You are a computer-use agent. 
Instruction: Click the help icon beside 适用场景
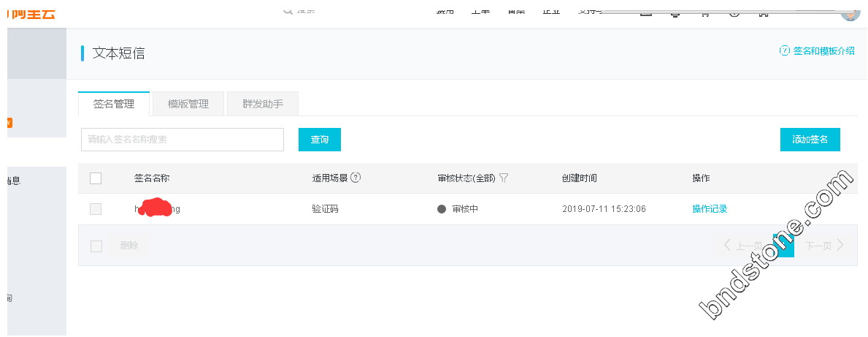356,178
